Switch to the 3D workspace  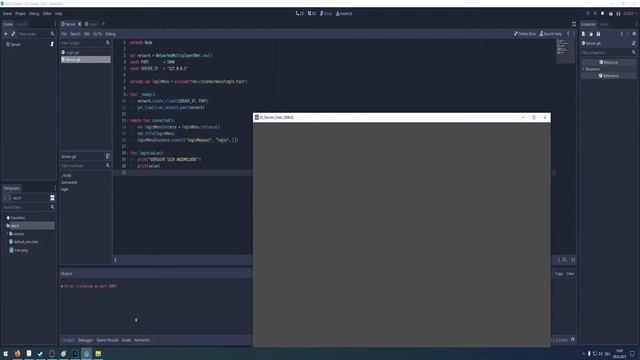pyautogui.click(x=312, y=13)
